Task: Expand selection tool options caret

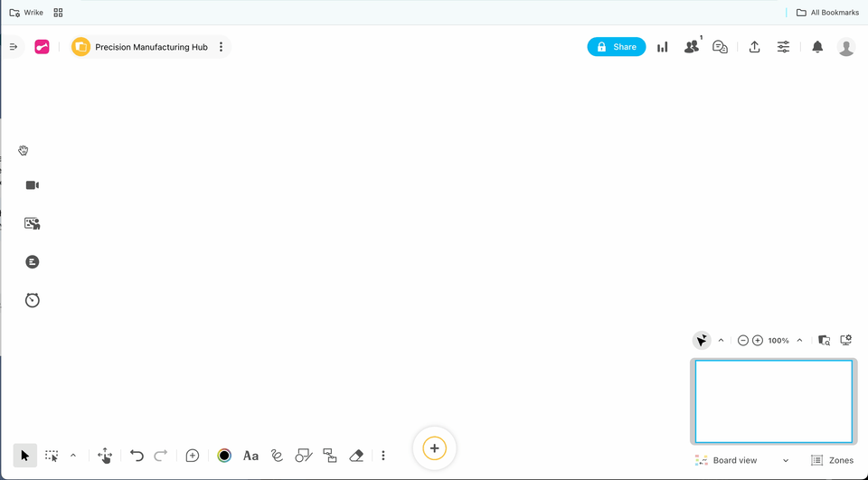Action: [73, 456]
